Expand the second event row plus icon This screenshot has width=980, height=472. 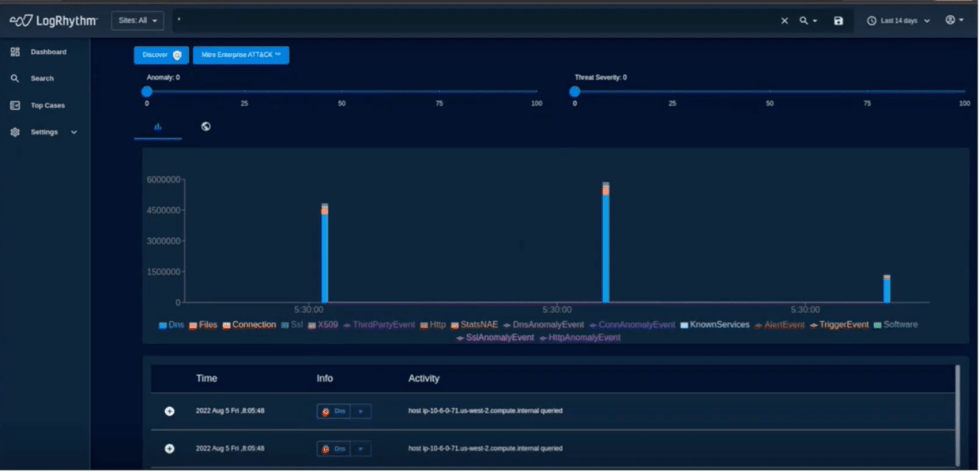click(169, 449)
